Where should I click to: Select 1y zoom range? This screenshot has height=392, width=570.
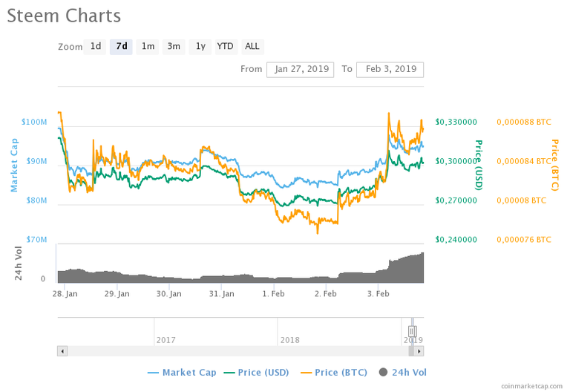click(x=200, y=47)
